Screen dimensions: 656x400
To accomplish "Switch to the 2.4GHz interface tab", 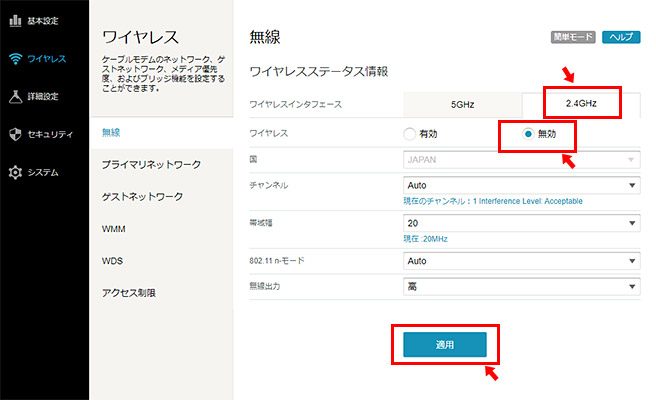I will (x=581, y=103).
